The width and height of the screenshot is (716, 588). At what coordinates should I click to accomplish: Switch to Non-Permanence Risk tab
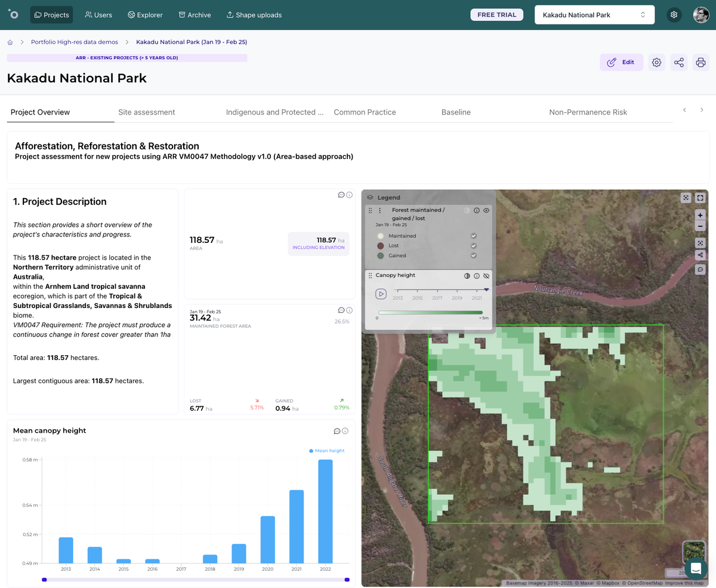click(588, 112)
